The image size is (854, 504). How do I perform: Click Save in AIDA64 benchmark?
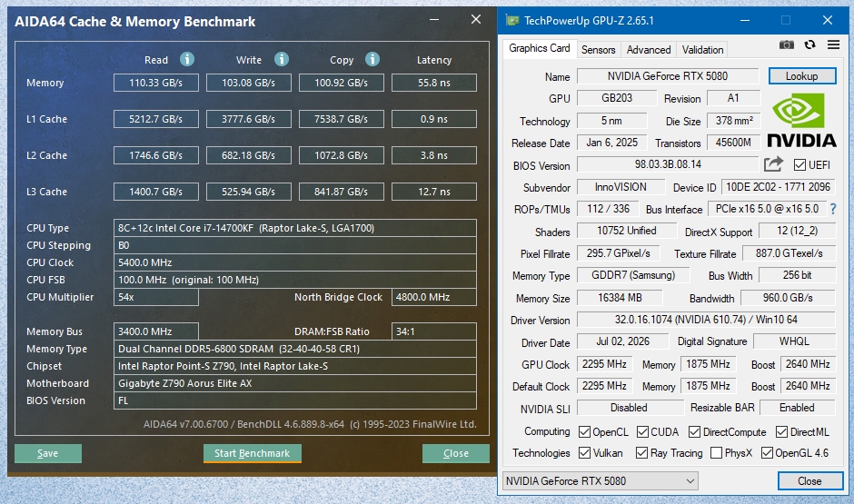click(x=48, y=453)
